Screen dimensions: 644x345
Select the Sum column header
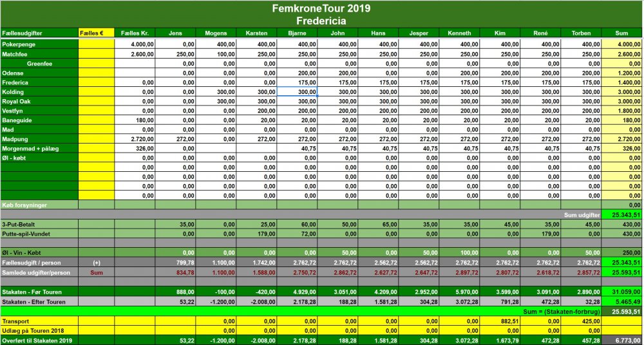coord(622,33)
